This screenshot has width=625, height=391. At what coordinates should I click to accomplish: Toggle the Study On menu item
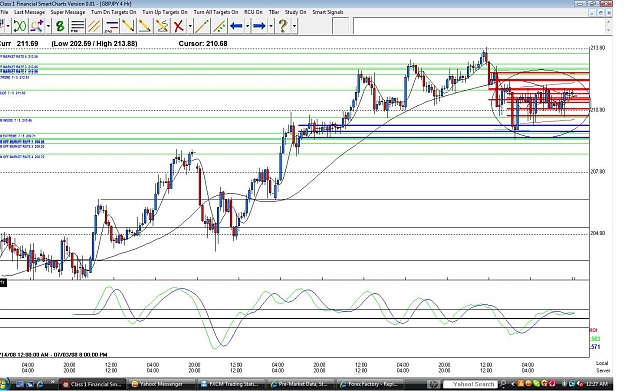point(295,12)
